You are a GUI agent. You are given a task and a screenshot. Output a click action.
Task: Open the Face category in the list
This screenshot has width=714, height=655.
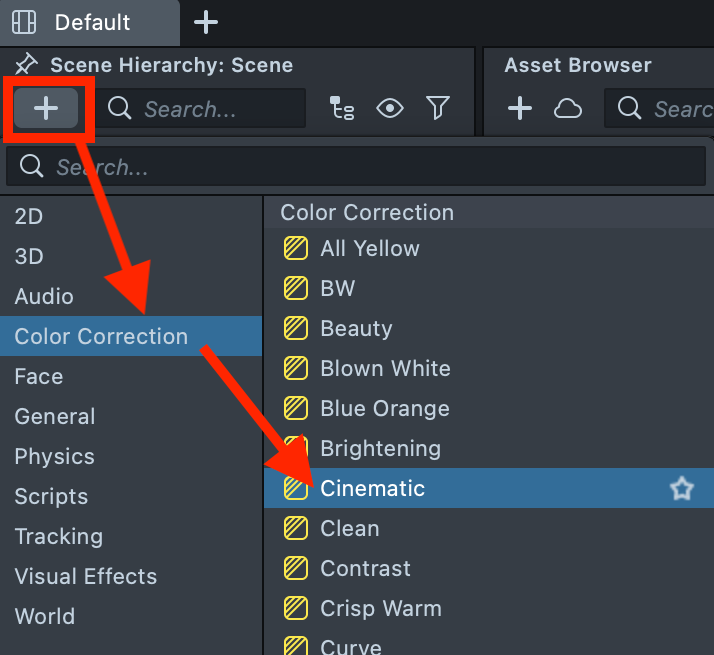pyautogui.click(x=39, y=377)
